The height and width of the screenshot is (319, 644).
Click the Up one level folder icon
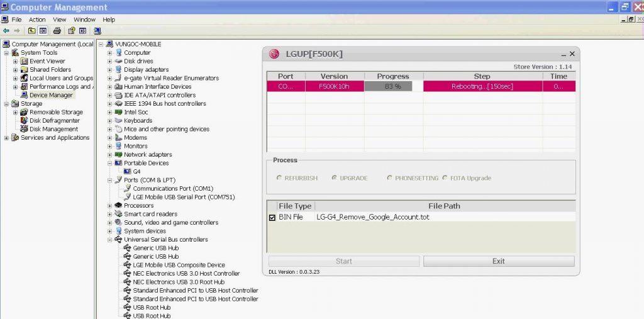31,31
